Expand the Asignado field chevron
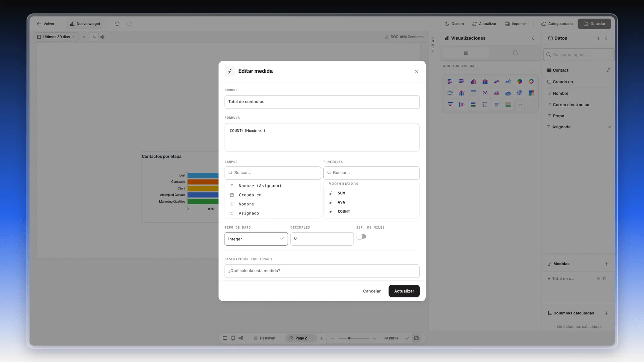This screenshot has height=362, width=644. click(609, 127)
